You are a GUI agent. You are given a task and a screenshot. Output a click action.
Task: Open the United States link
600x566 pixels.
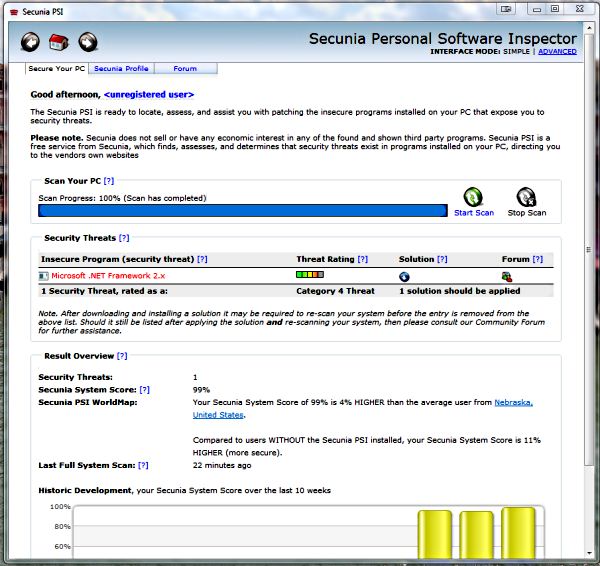pyautogui.click(x=218, y=415)
